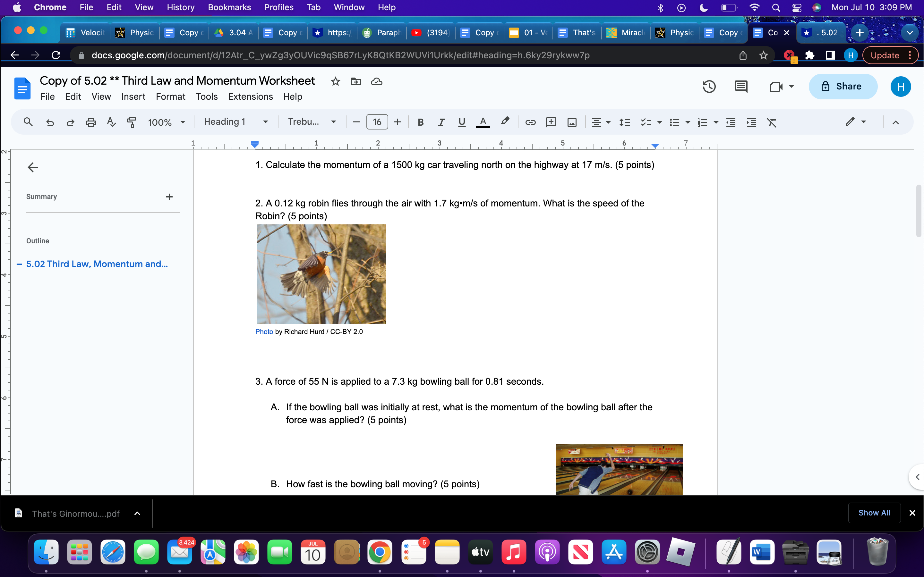Print the document
924x577 pixels.
91,122
